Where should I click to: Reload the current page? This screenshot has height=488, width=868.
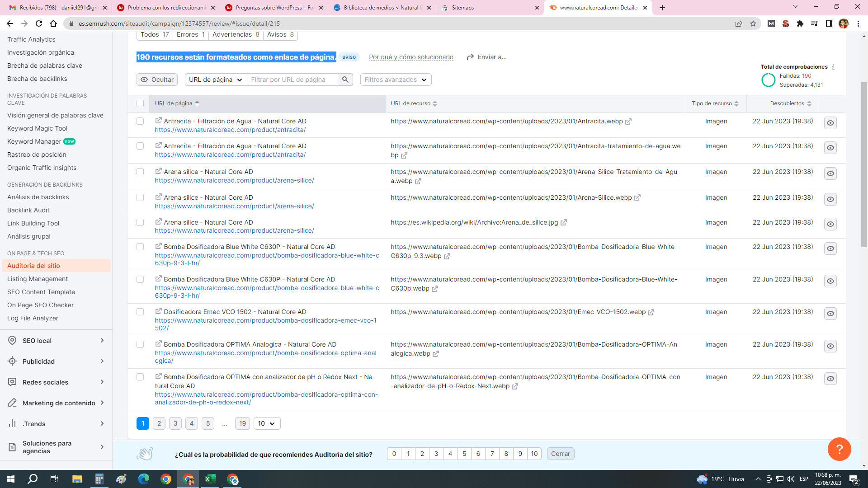point(39,23)
